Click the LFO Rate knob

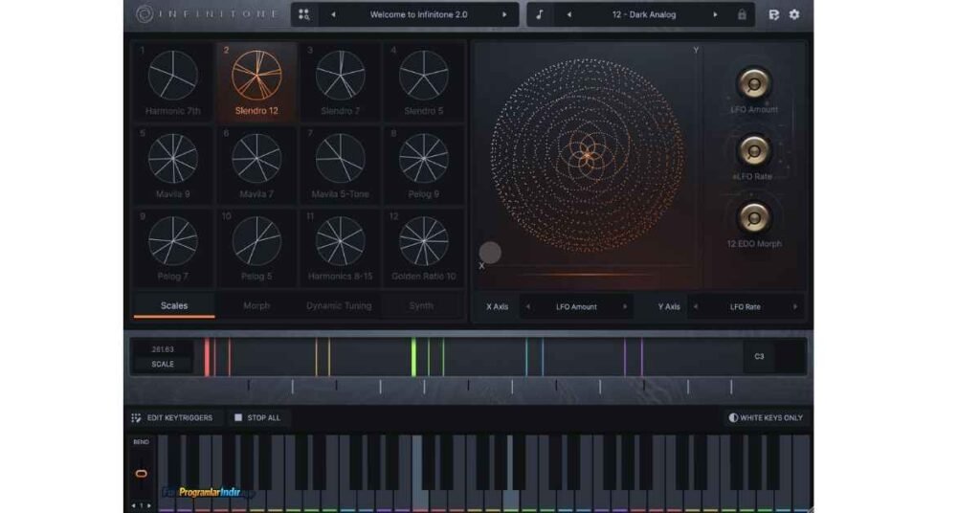[x=754, y=150]
